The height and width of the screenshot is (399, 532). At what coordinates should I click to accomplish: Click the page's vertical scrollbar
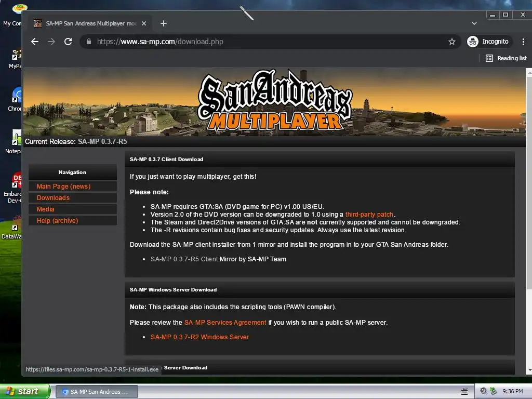click(x=529, y=183)
